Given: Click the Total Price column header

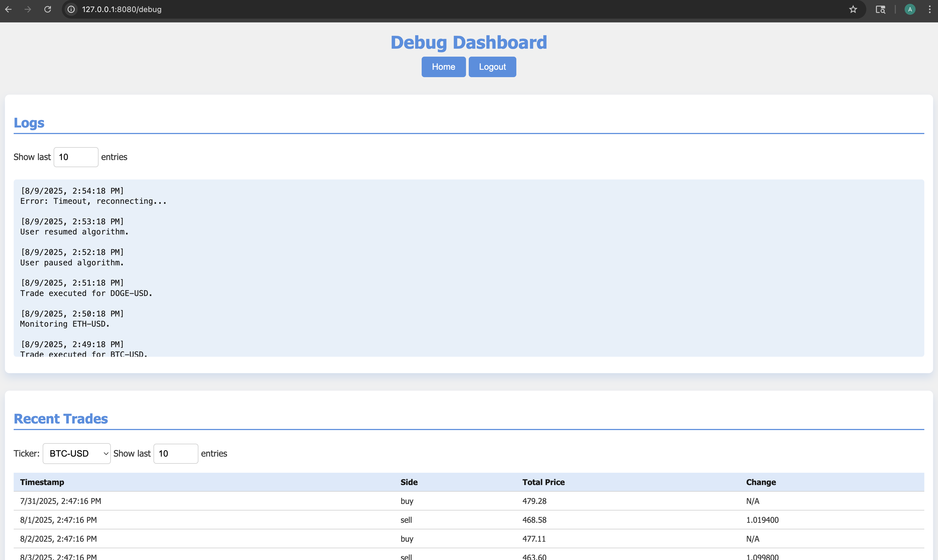Looking at the screenshot, I should coord(543,482).
